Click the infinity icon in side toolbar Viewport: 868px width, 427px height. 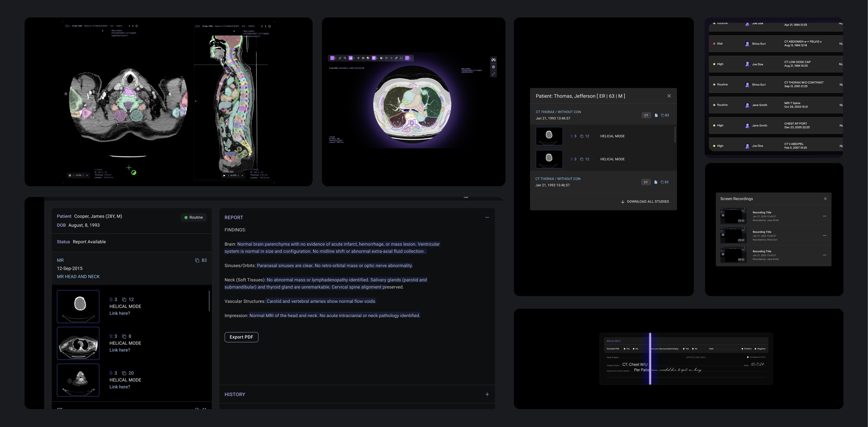[493, 60]
